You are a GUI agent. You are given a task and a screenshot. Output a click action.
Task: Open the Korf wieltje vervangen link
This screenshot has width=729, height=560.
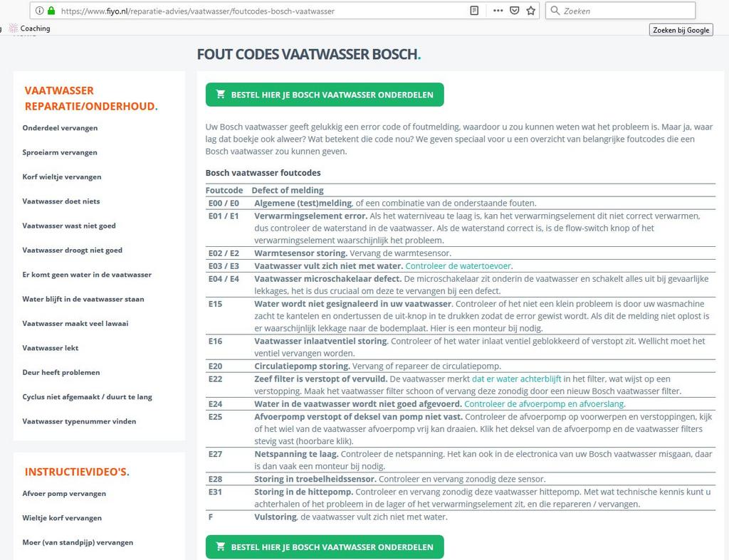(62, 176)
